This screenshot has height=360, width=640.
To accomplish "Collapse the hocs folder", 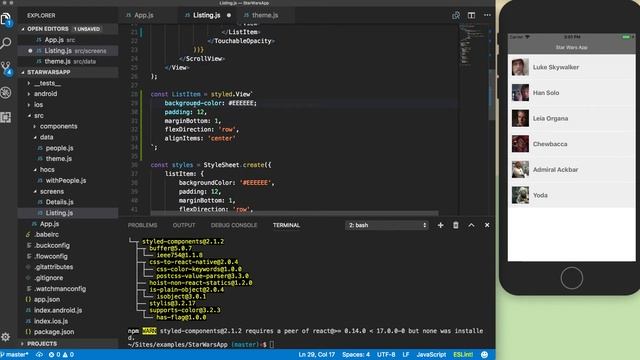I will coord(68,169).
